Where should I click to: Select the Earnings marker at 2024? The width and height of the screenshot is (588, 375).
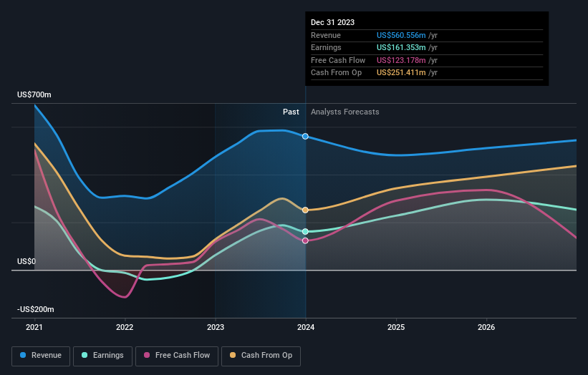[x=305, y=232]
